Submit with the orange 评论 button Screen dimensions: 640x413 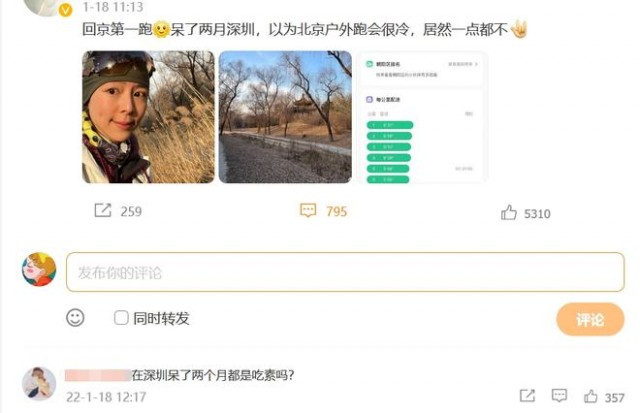point(590,319)
